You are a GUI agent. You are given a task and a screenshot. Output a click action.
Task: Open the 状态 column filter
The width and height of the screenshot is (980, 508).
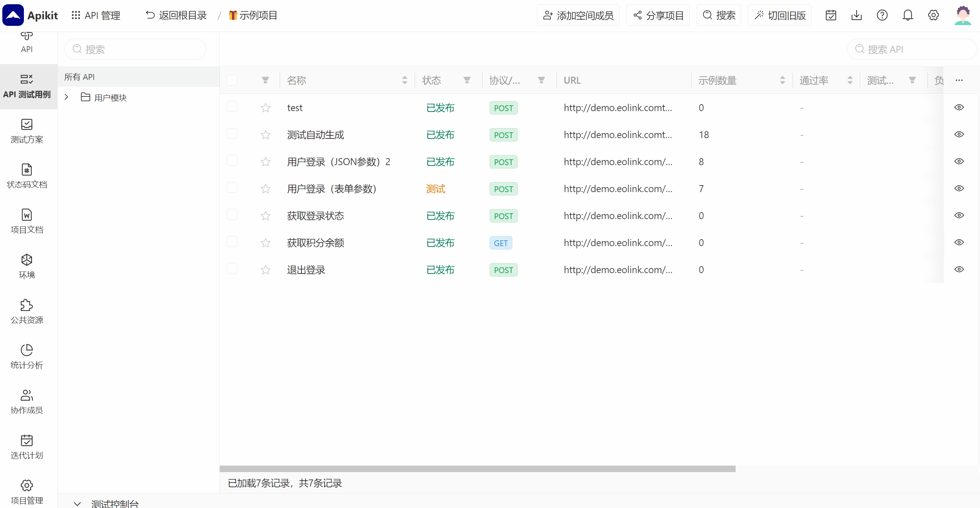click(x=467, y=80)
